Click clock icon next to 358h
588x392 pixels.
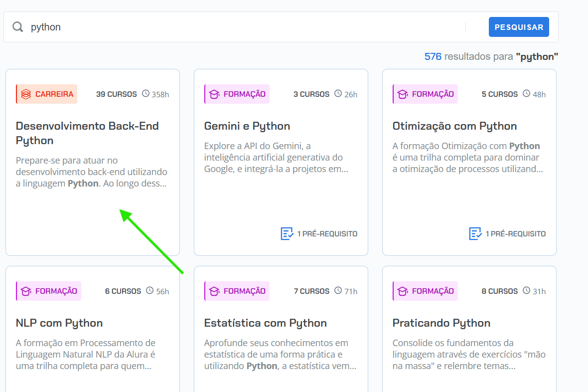click(x=146, y=94)
